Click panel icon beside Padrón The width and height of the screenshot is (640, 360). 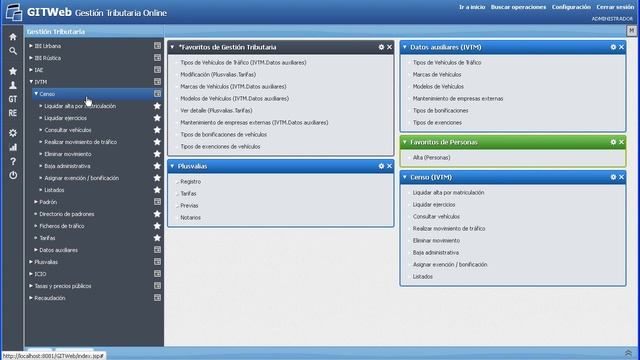point(157,202)
